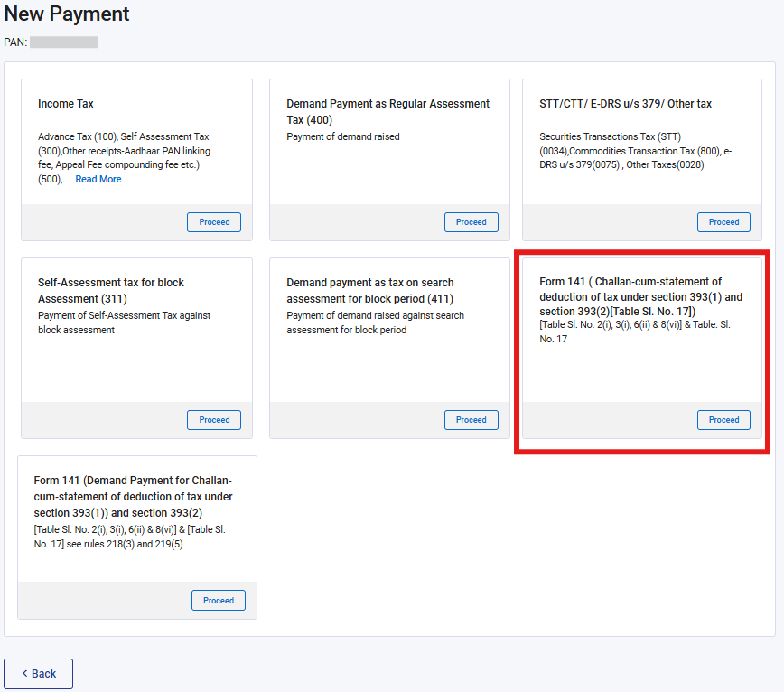The image size is (784, 692).
Task: Click 'Form 141 (Demand Payment for Challan-cum-statement' title
Action: [134, 497]
